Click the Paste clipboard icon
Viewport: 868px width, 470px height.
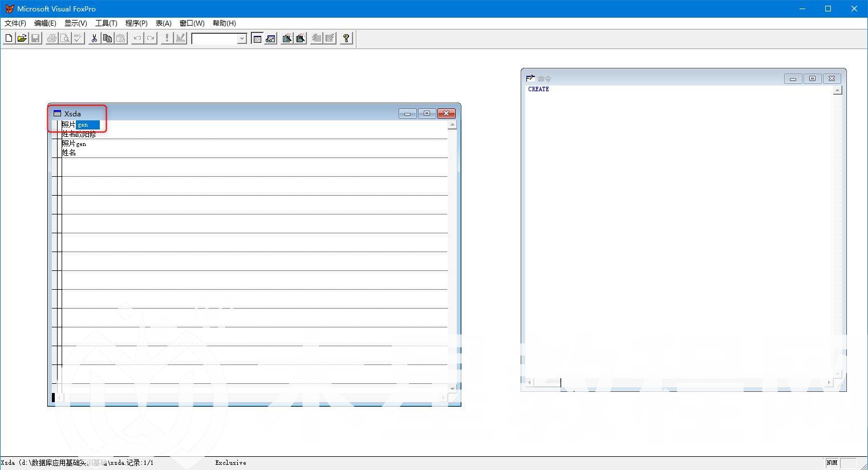120,38
